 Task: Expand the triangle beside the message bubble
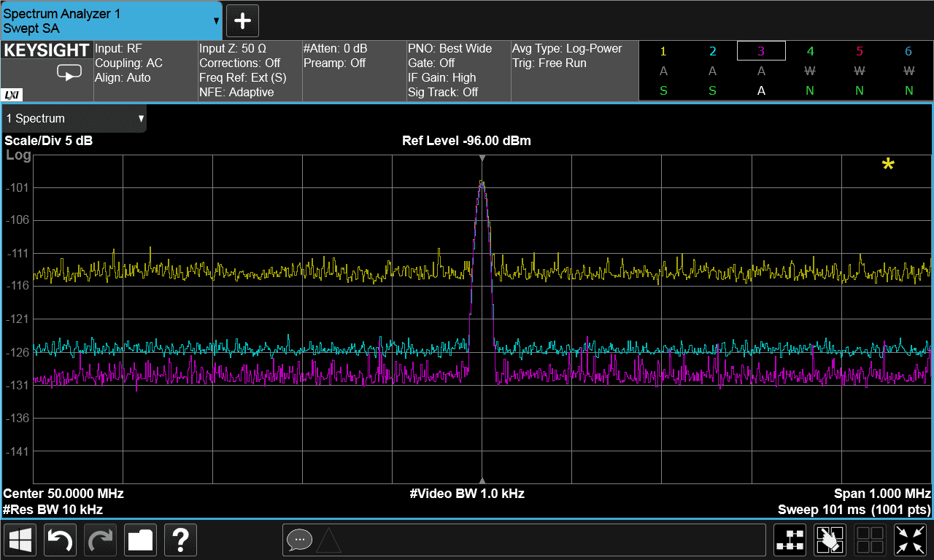coord(327,541)
